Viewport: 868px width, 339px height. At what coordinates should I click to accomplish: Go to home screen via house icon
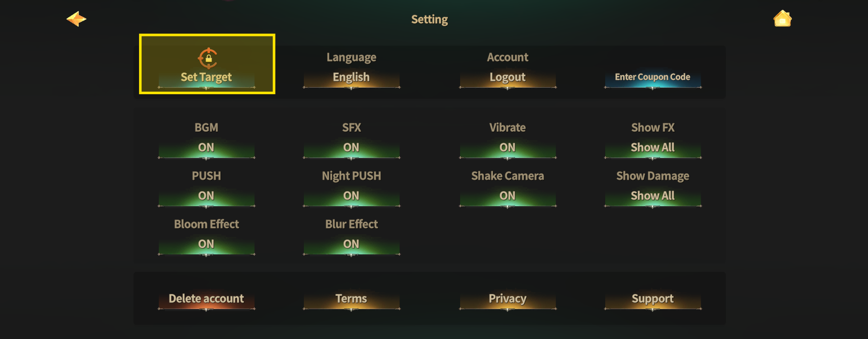pyautogui.click(x=782, y=19)
